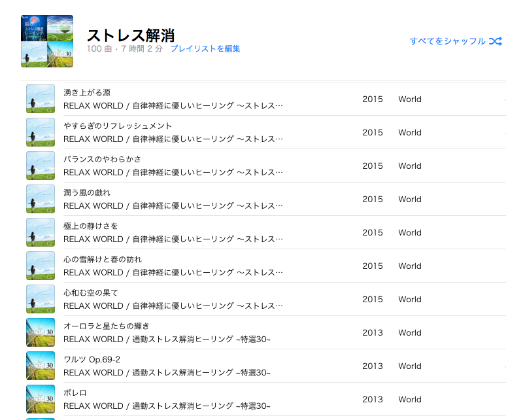Click the ストレス解消 playlist cover artwork

tap(47, 41)
